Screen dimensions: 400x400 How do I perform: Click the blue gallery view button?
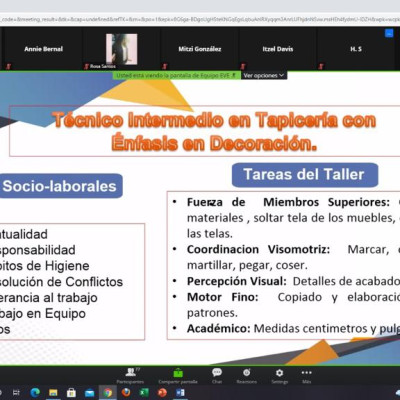pos(389,33)
